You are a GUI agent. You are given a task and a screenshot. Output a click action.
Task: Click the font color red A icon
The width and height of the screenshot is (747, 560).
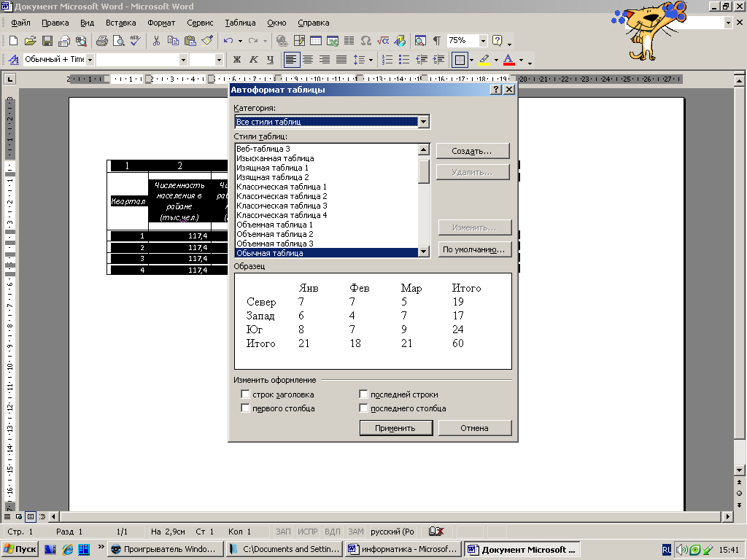pos(508,60)
